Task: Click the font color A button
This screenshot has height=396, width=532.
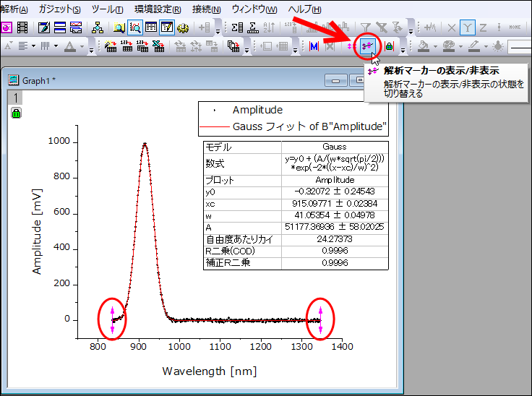Action: point(70,46)
